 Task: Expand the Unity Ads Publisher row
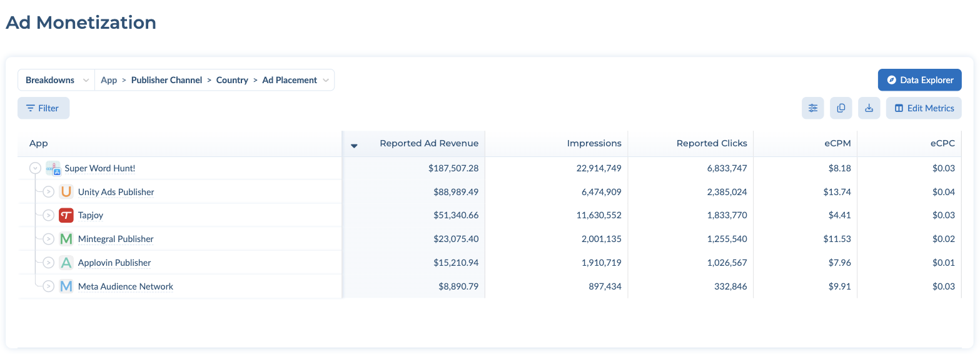coord(49,192)
